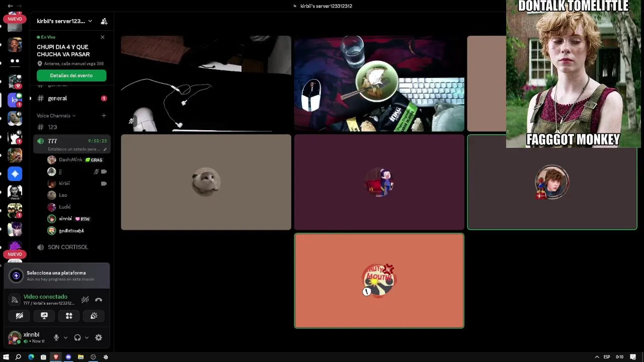Click the bottom NUEVO unread pill

point(15,254)
